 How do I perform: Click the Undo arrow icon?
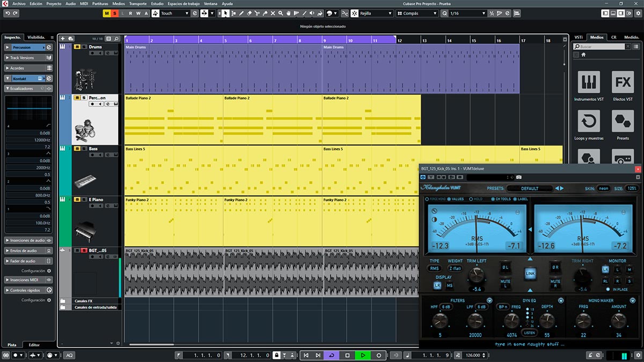[x=6, y=13]
